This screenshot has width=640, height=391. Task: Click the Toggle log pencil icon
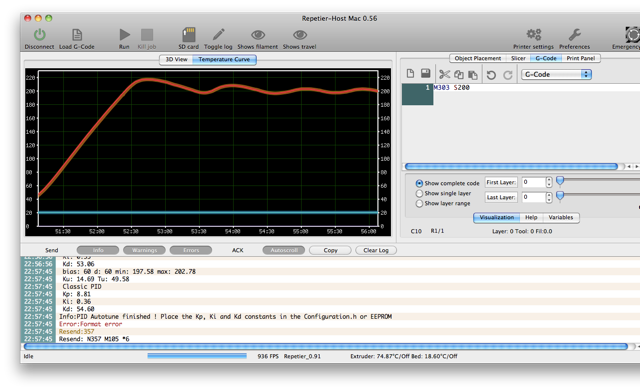[x=218, y=35]
